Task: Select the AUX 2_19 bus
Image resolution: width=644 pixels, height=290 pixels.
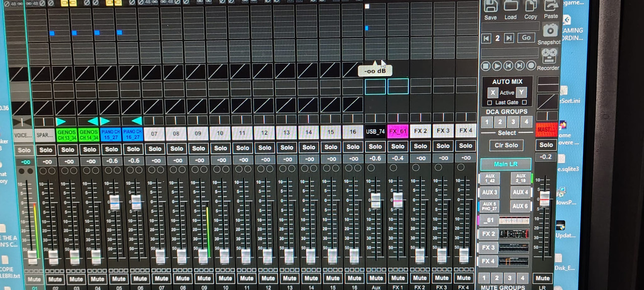Action: click(x=521, y=178)
